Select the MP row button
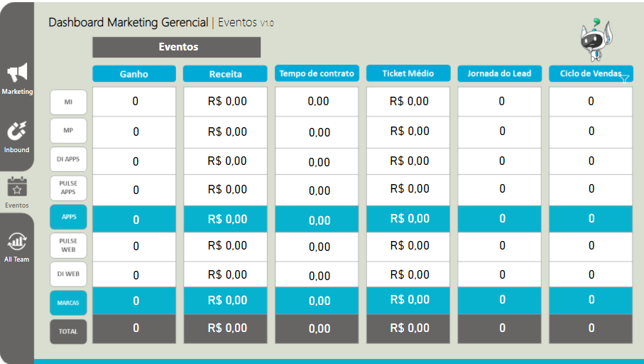Screen dimensions: 644x364 pyautogui.click(x=69, y=130)
